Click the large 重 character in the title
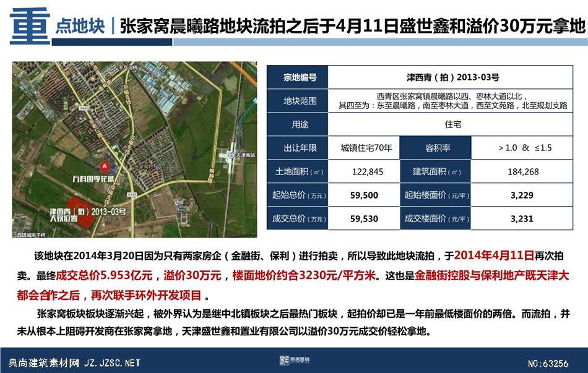Viewport: 588px width, 373px height. pos(30,26)
